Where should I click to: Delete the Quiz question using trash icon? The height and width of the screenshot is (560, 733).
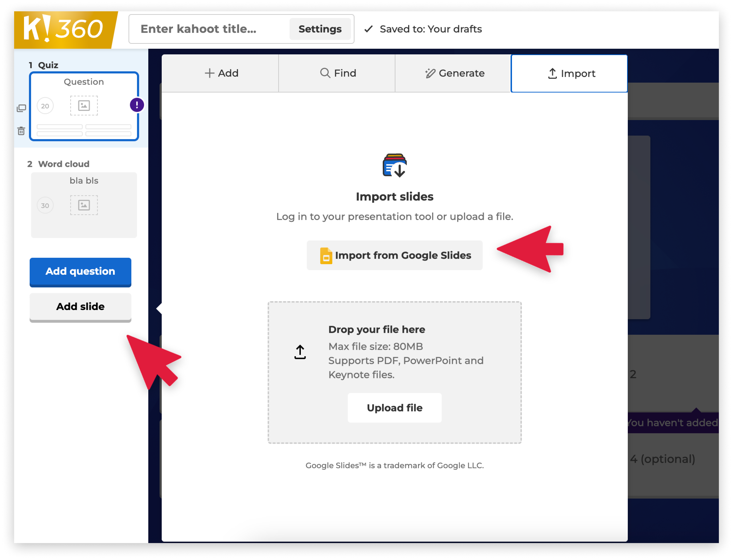point(21,131)
